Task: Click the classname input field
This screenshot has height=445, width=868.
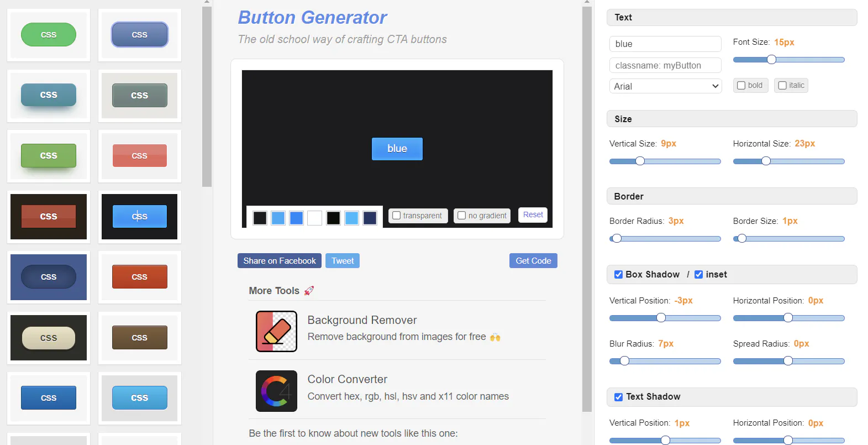Action: tap(666, 65)
